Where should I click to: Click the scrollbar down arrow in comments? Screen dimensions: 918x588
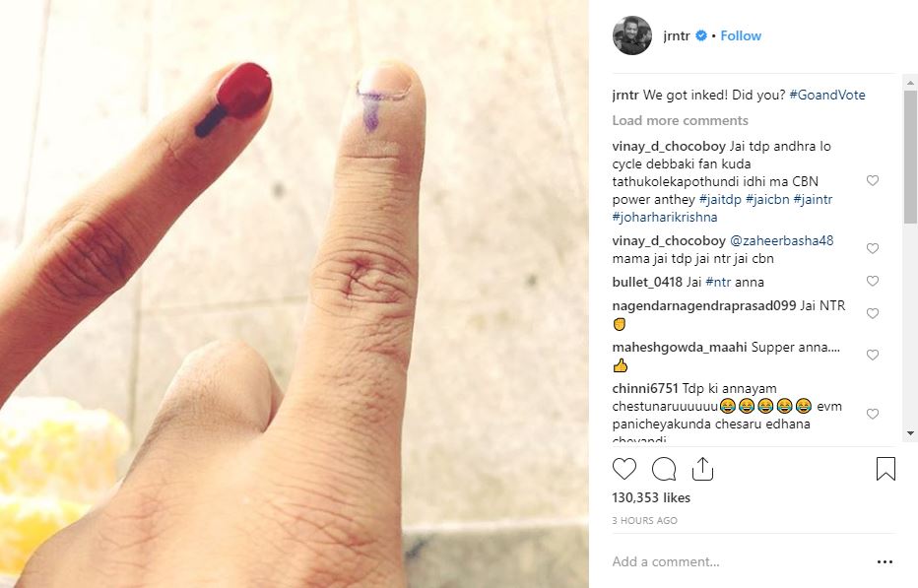pos(910,434)
